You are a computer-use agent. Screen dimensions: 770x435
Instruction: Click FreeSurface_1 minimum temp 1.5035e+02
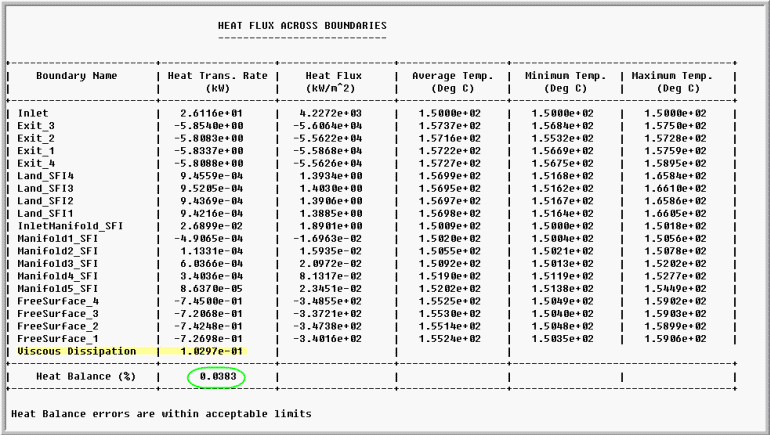coord(562,339)
